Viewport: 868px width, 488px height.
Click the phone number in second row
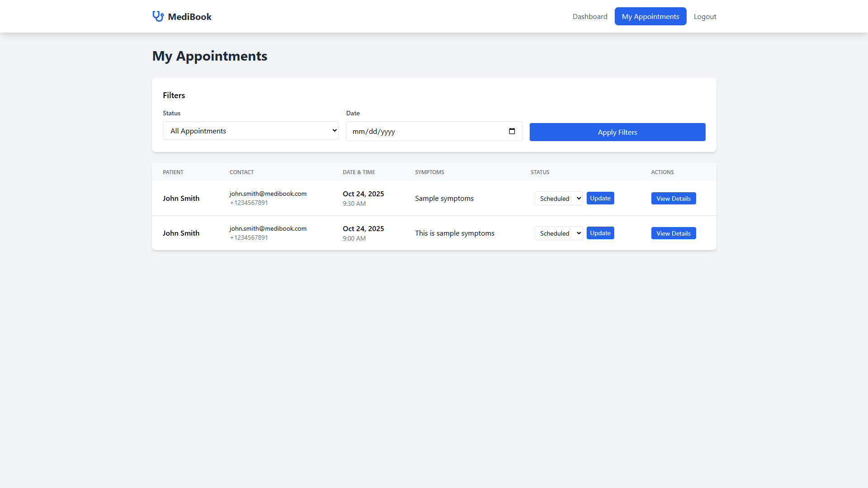coord(249,237)
